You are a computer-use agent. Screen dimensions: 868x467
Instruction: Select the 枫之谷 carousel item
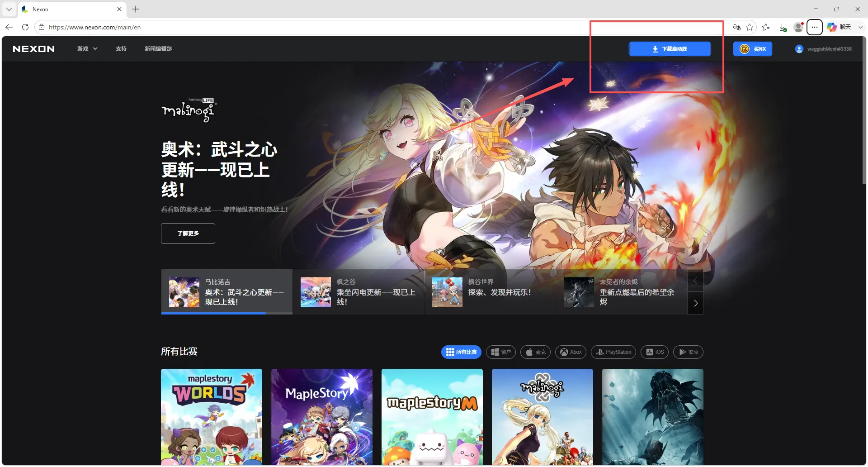[359, 292]
